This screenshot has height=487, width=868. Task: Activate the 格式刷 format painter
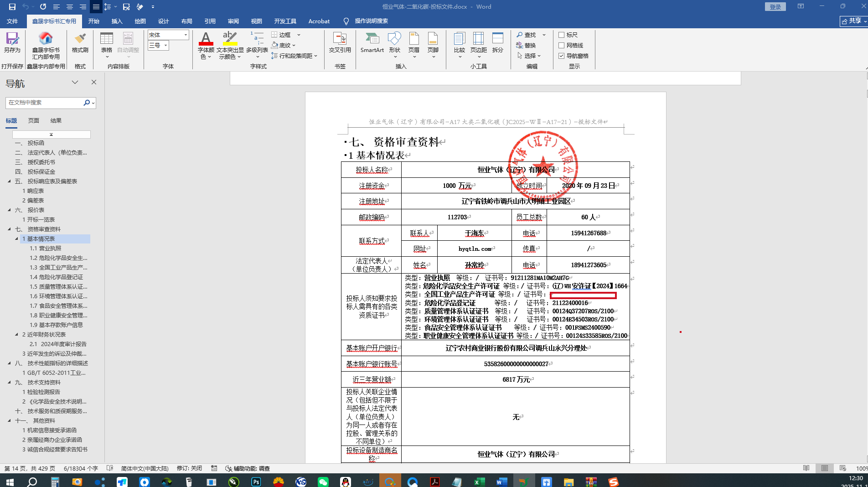[80, 42]
